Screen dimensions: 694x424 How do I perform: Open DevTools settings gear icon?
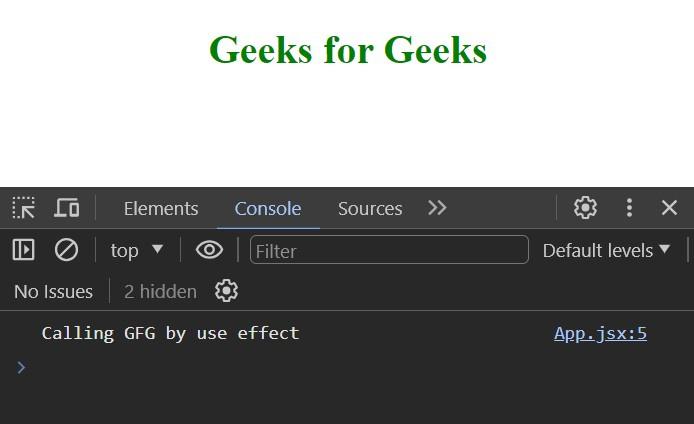click(x=585, y=208)
